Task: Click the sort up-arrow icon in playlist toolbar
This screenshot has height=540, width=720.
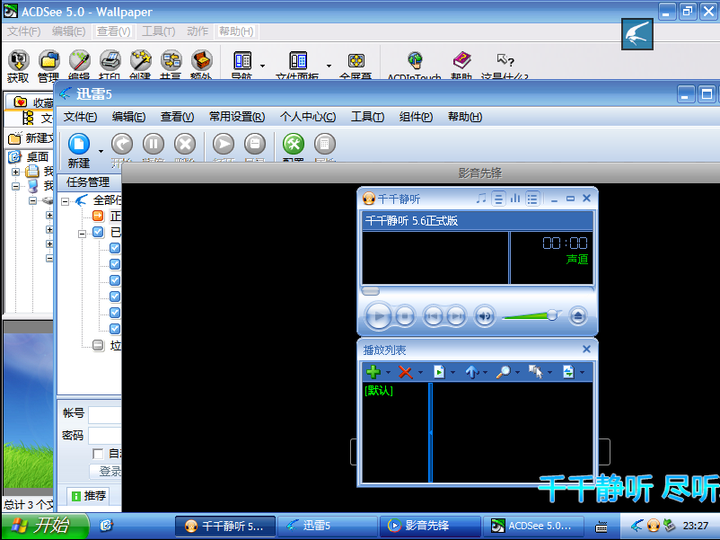Action: pyautogui.click(x=472, y=371)
